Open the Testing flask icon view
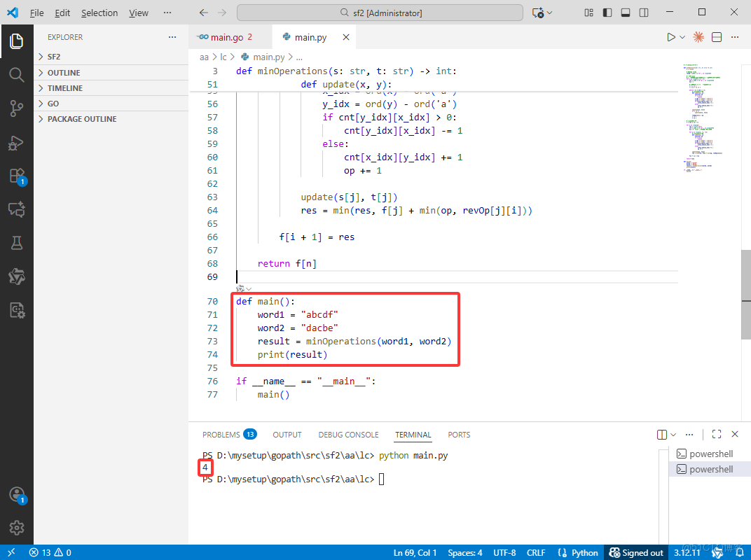The image size is (751, 560). click(x=17, y=243)
